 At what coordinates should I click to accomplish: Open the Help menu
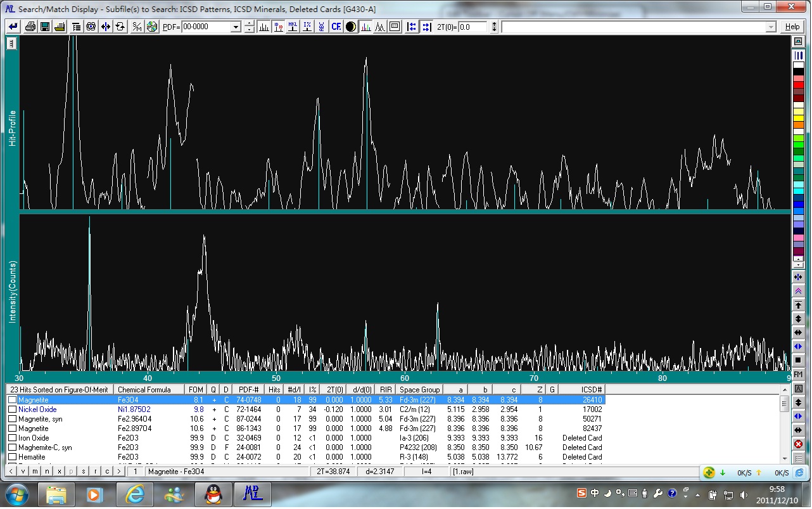(x=792, y=27)
